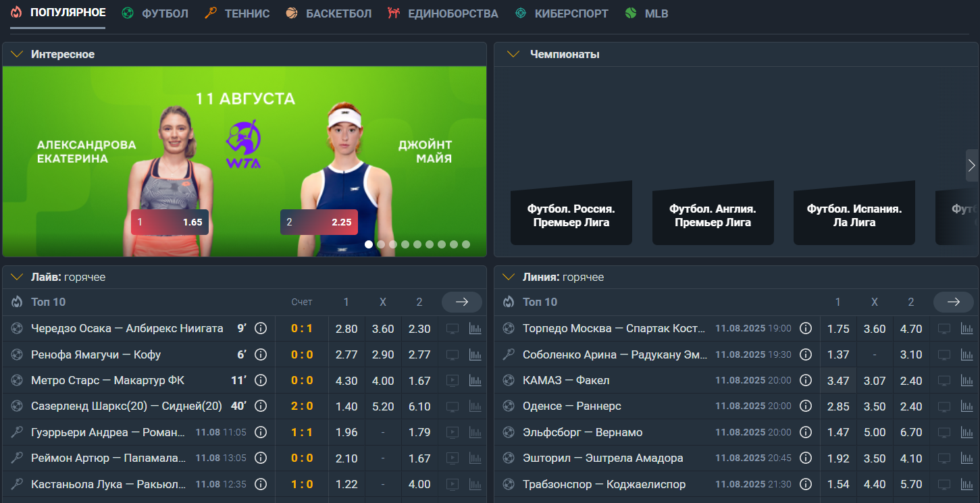Bet 1.37 on Соболенко Арина

click(838, 354)
